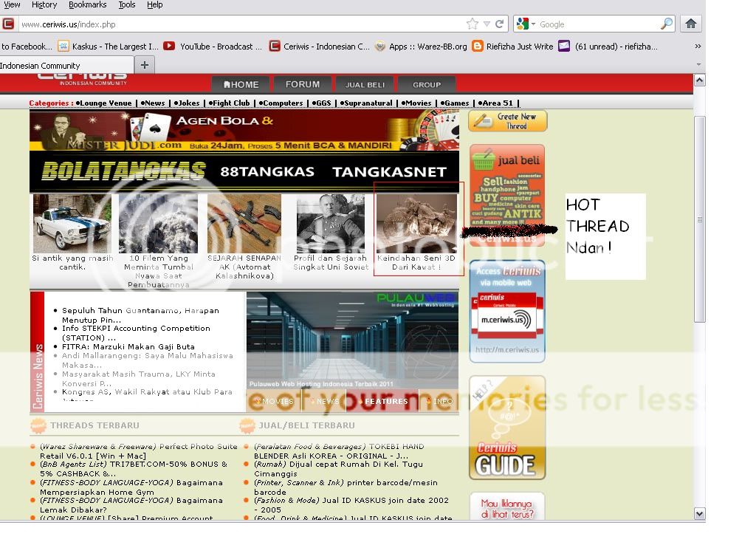Viewport: 756px width, 545px height.
Task: Open the Tools menu
Action: point(127,5)
